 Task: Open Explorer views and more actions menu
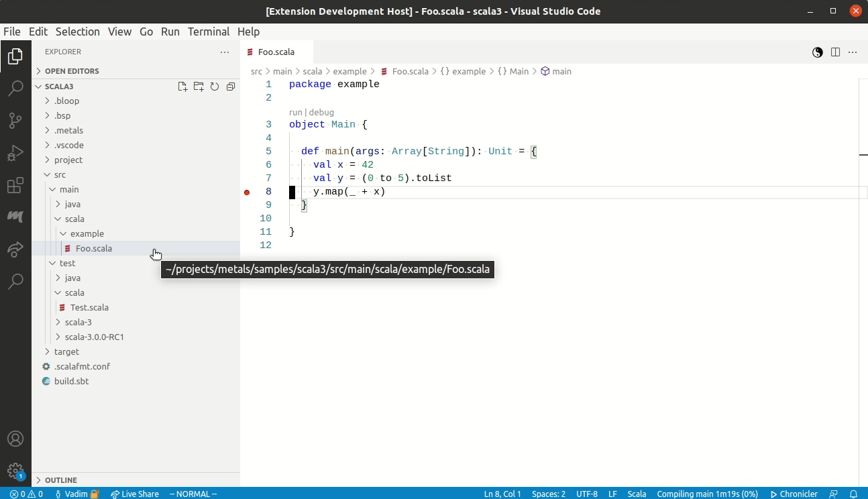[225, 52]
